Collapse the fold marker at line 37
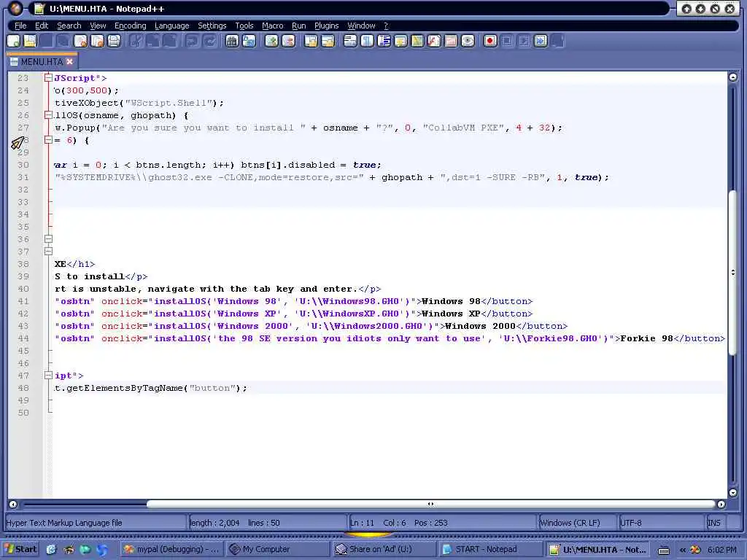This screenshot has height=560, width=747. pyautogui.click(x=48, y=252)
